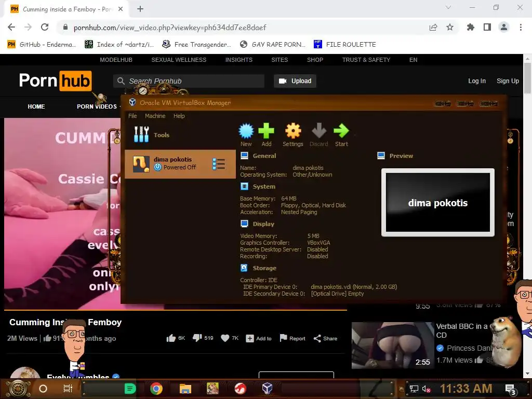Click SHOP in the top site bar
Viewport: 532px width, 399px height.
[315, 60]
